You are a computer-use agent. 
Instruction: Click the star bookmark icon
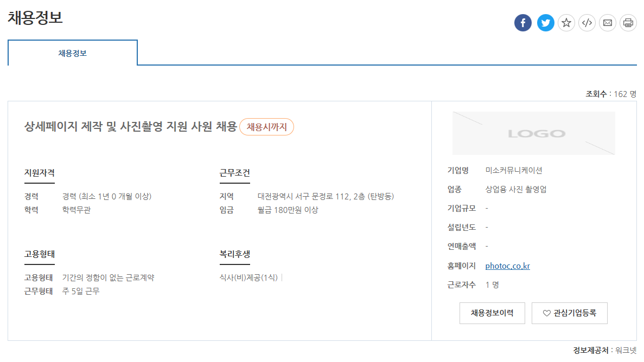tap(566, 23)
